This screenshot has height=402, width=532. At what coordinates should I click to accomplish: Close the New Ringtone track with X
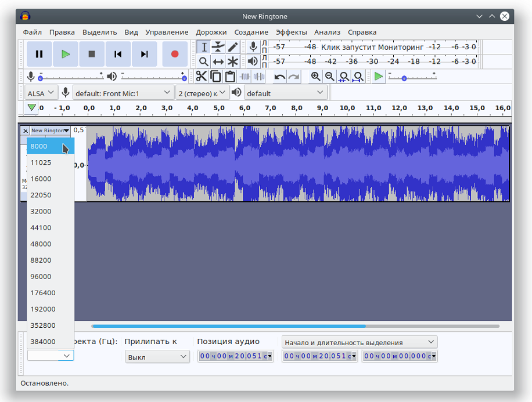click(25, 131)
